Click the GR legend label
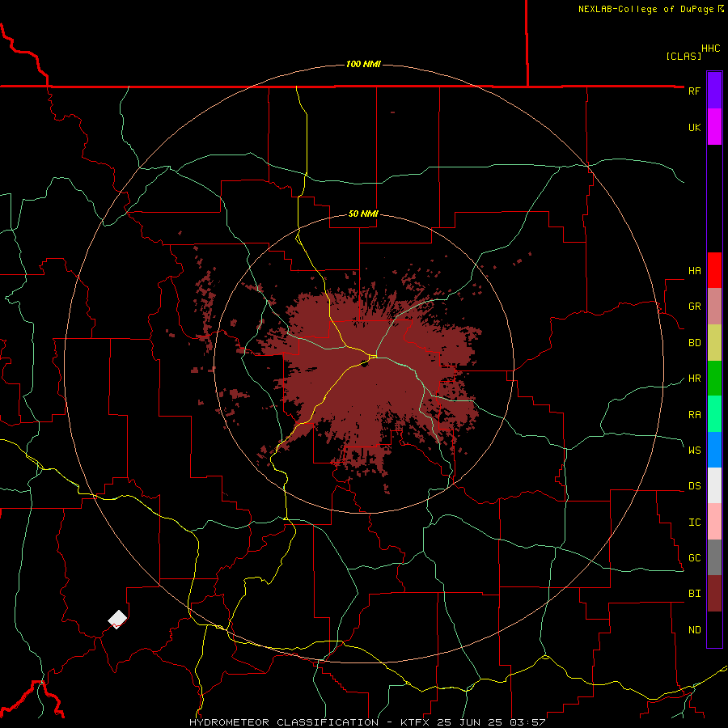The width and height of the screenshot is (728, 728). [694, 306]
